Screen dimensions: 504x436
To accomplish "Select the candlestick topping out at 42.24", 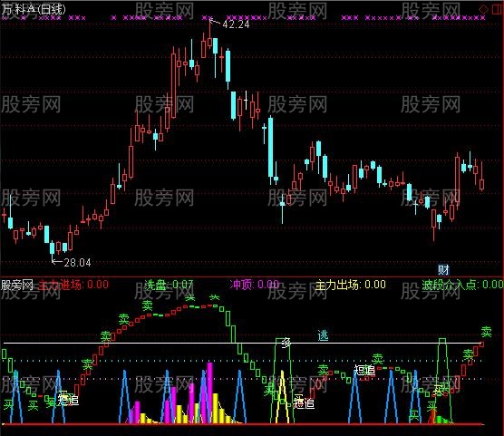I will click(209, 35).
